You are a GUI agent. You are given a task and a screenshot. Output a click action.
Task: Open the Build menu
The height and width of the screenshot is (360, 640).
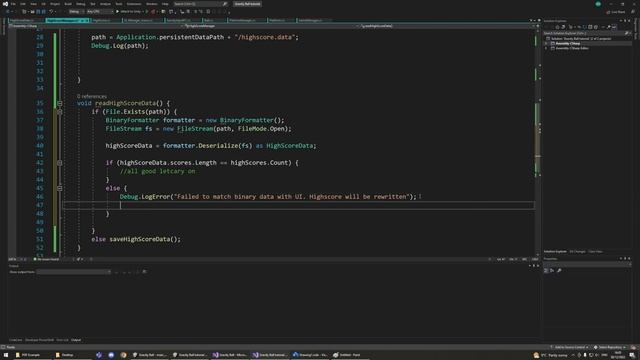tap(68, 4)
